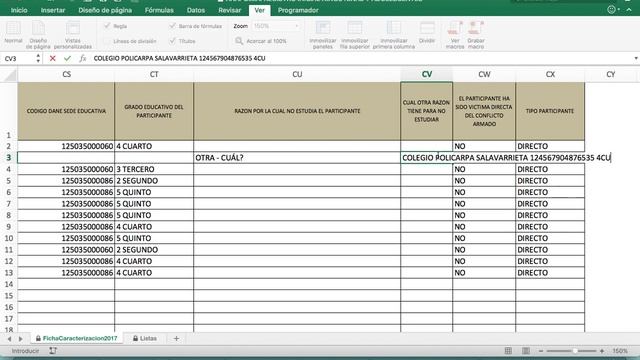Select header cell TIPO PARTICIPANTE
The width and height of the screenshot is (640, 360).
(x=550, y=111)
